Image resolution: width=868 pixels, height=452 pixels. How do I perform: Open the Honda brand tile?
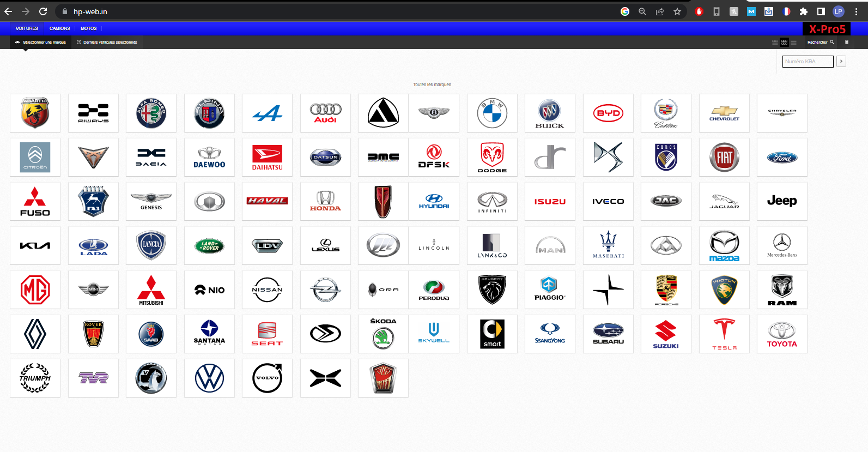pos(325,201)
